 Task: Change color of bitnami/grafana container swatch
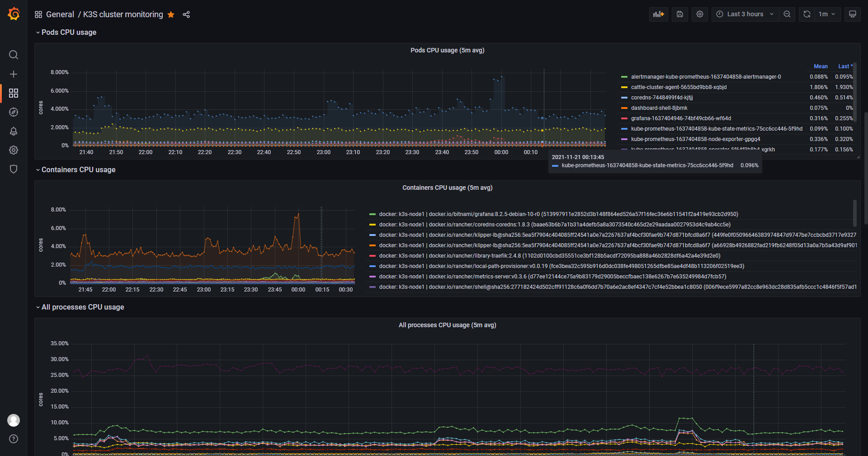pos(373,214)
